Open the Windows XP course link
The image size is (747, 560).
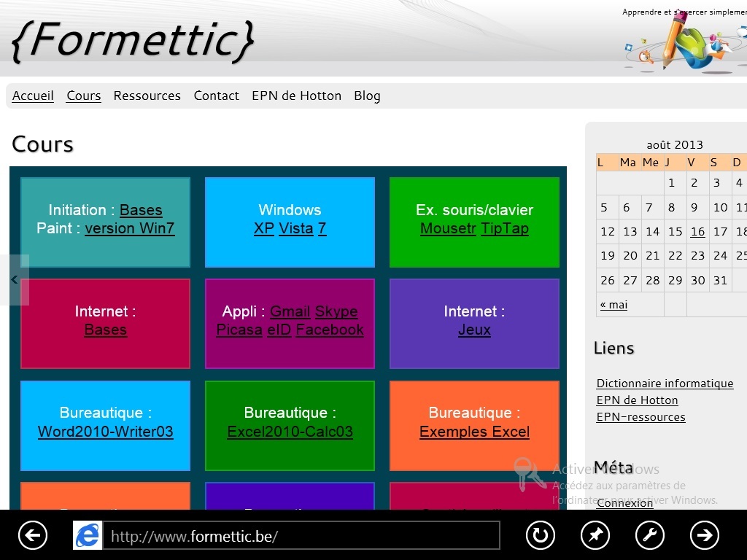(x=264, y=228)
